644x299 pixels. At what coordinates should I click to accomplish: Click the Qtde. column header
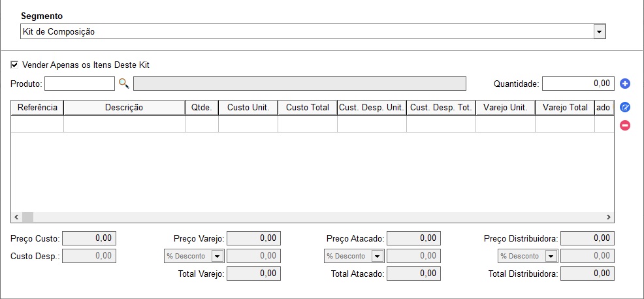pyautogui.click(x=202, y=108)
